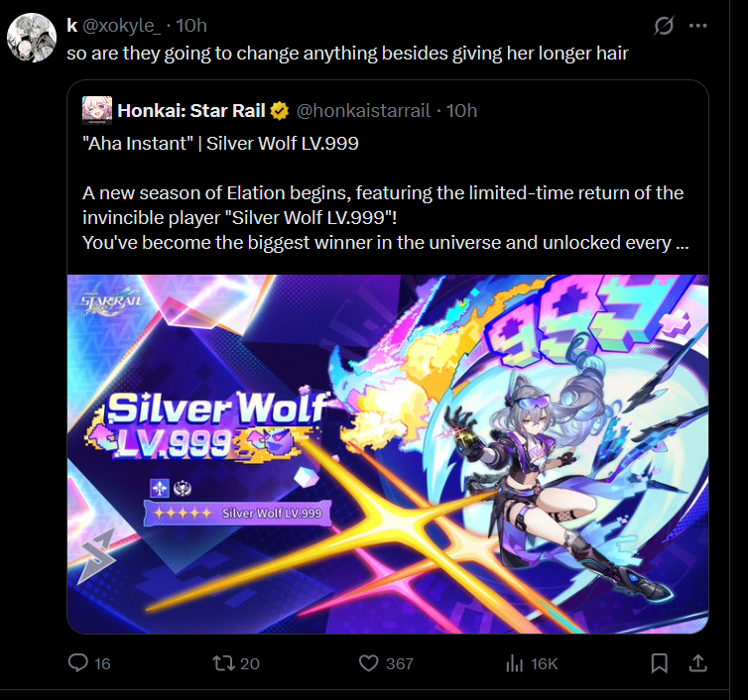Image resolution: width=748 pixels, height=700 pixels.
Task: View analytics via the bar chart icon
Action: (x=514, y=662)
